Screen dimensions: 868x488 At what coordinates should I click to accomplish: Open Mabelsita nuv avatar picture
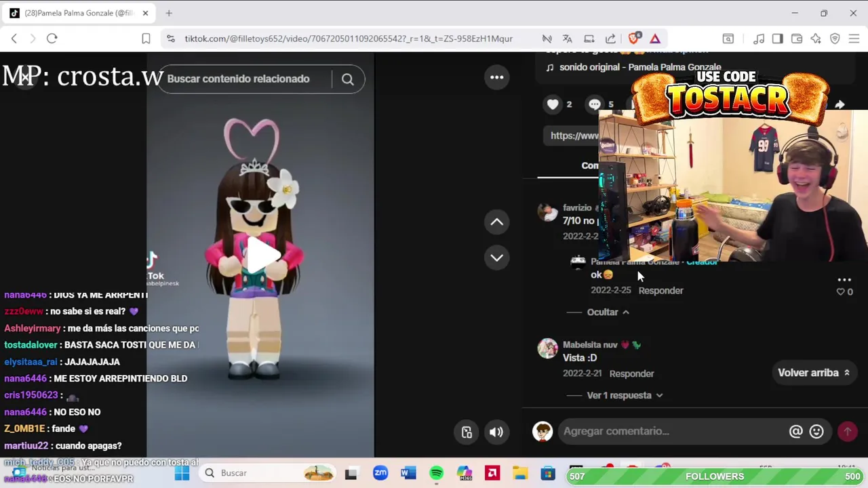pos(547,348)
